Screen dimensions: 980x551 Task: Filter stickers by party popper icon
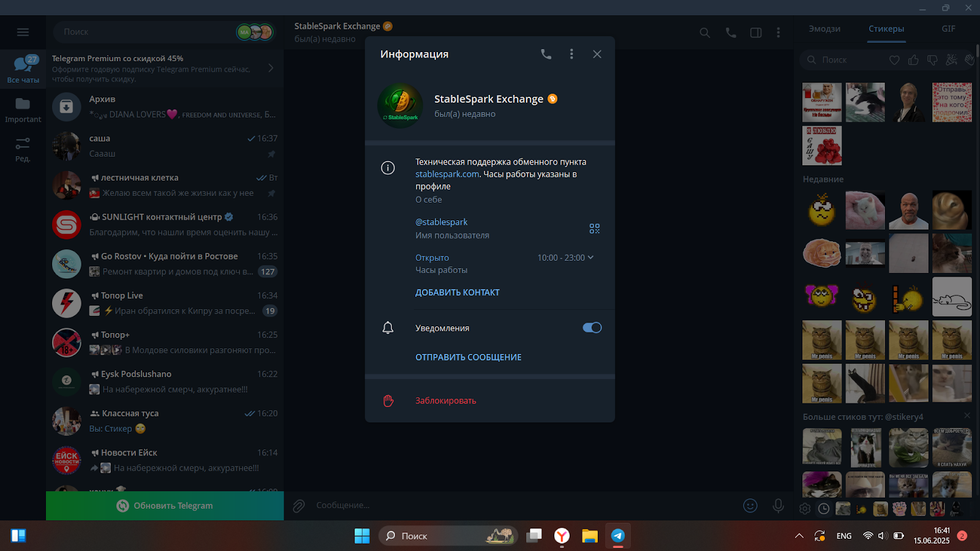951,60
